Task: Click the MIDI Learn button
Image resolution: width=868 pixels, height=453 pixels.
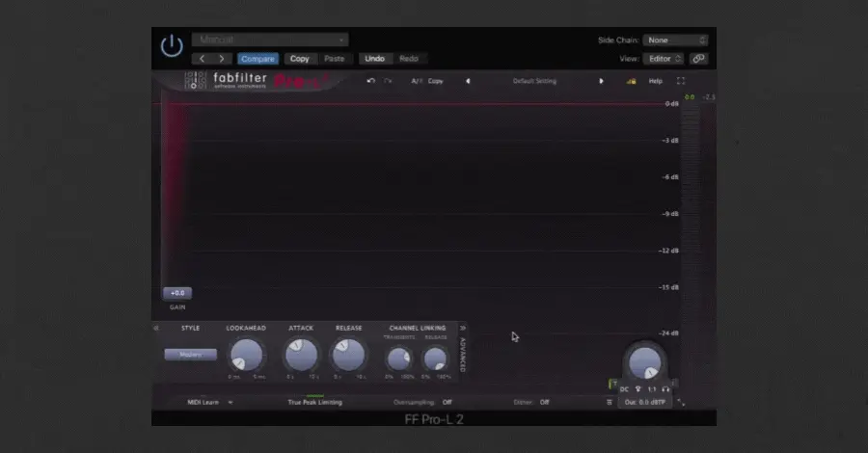Action: pos(203,403)
